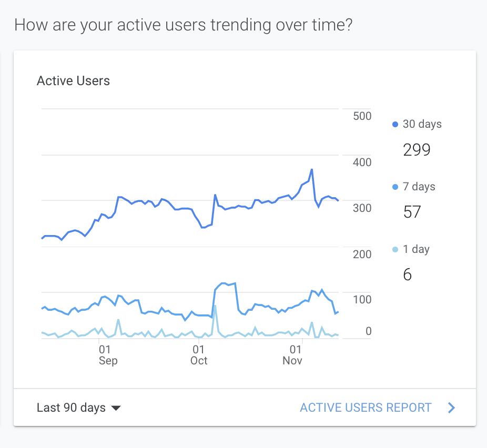487x448 pixels.
Task: Click the dark blue 30 days legend dot
Action: tap(395, 125)
